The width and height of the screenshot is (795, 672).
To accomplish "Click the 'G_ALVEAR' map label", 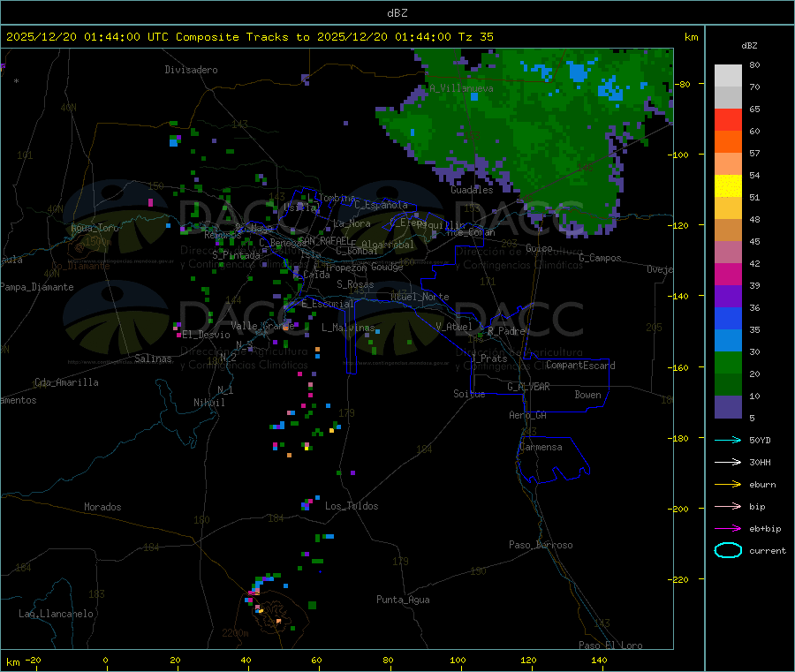I will pos(528,387).
